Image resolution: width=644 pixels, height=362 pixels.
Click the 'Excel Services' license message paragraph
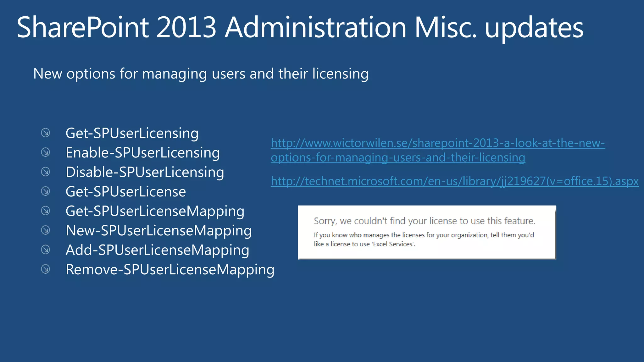point(424,240)
